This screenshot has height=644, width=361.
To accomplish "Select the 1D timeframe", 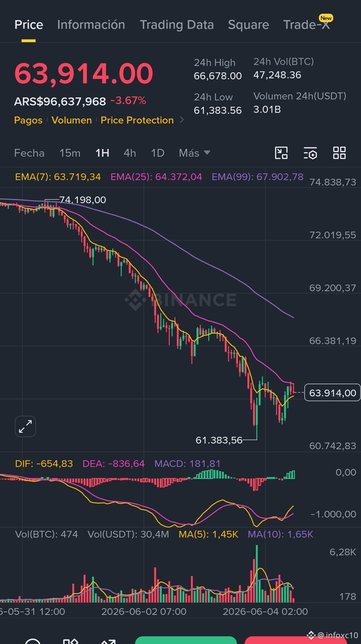I will [x=158, y=153].
